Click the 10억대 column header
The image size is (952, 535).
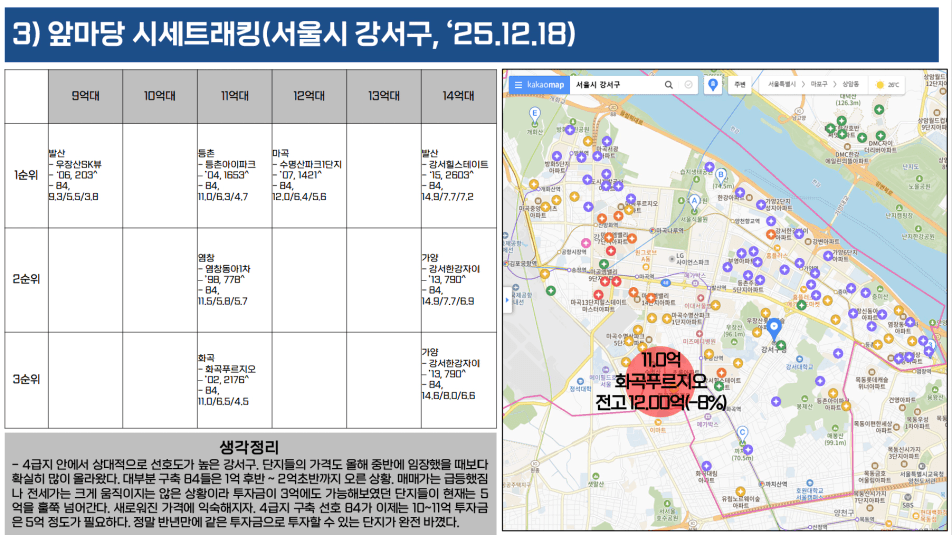pos(160,96)
